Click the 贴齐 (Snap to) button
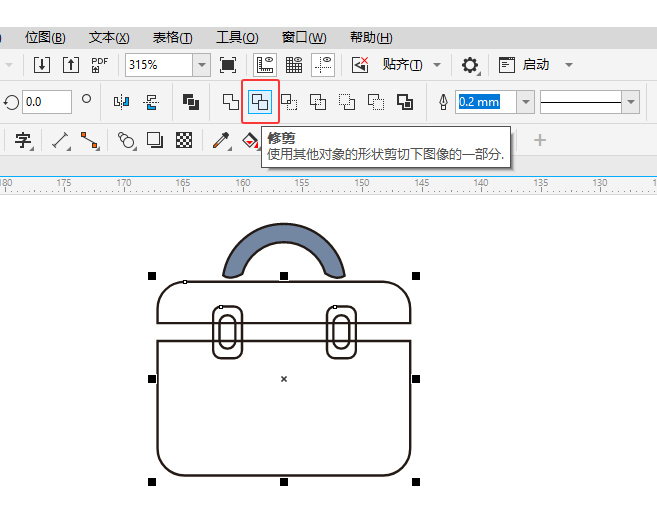The width and height of the screenshot is (657, 528). 402,65
